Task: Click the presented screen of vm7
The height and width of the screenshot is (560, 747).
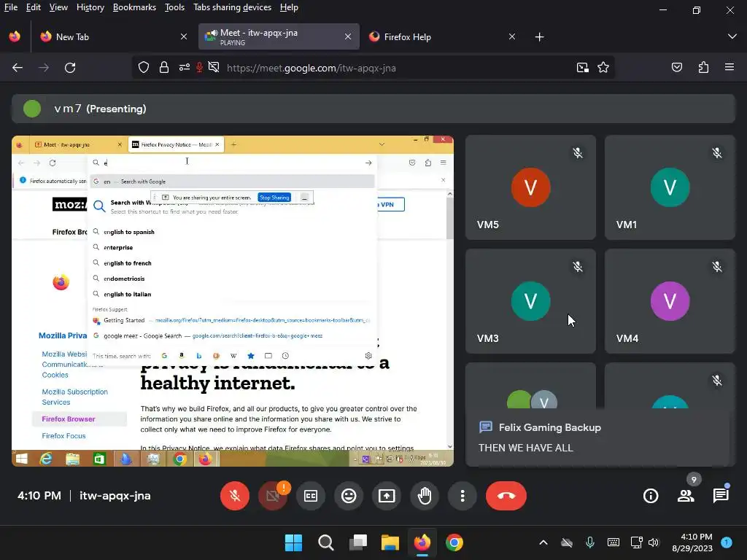Action: pos(233,301)
